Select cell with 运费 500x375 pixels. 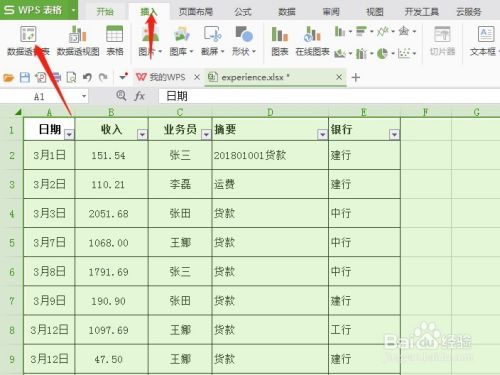pyautogui.click(x=270, y=184)
